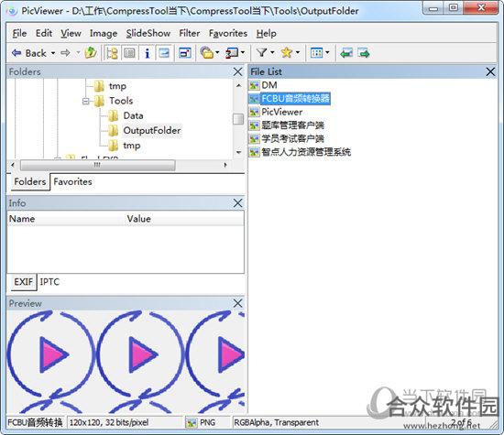Toggle the File List panel icon
This screenshot has width=504, height=435.
[129, 53]
